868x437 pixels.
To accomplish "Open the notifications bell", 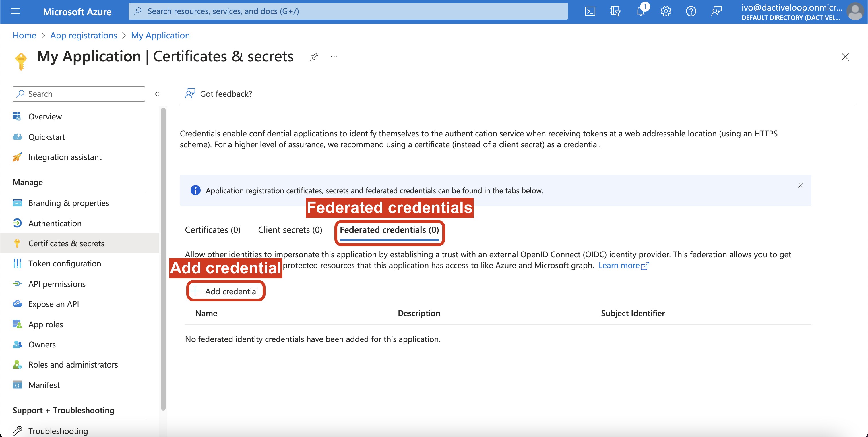I will (640, 11).
